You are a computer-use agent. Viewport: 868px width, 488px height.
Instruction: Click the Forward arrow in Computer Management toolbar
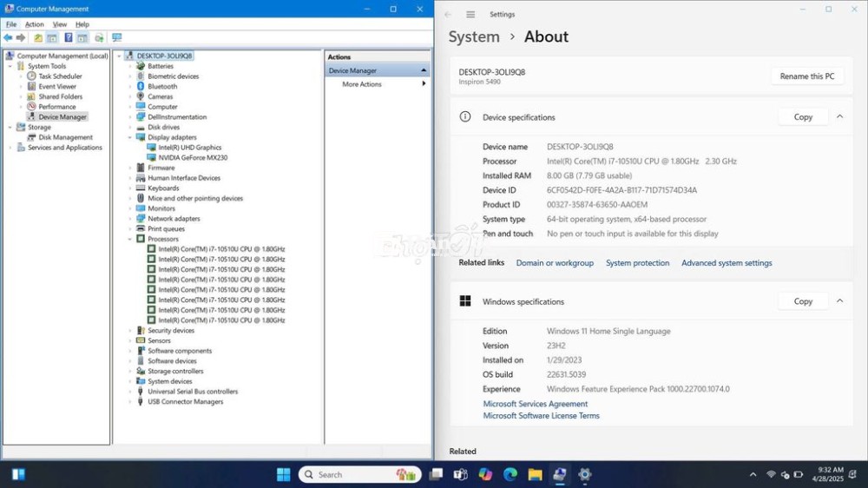click(21, 37)
